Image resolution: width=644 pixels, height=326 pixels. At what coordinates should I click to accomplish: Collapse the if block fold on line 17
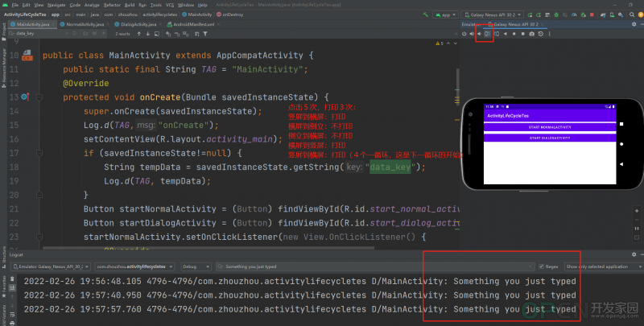click(39, 153)
